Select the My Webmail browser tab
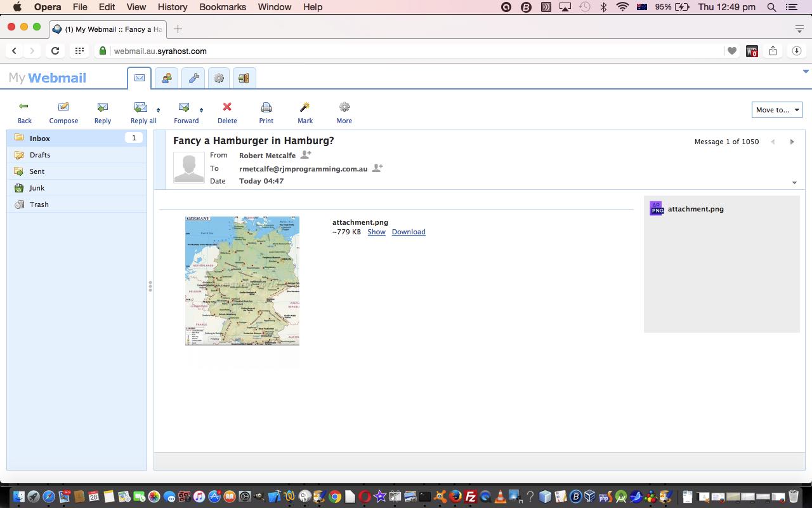Image resolution: width=812 pixels, height=508 pixels. [107, 29]
